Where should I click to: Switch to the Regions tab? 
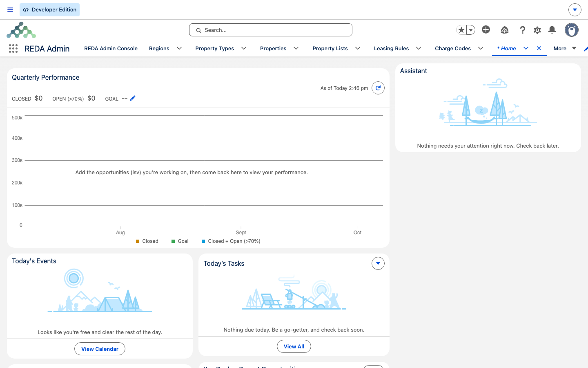click(159, 48)
